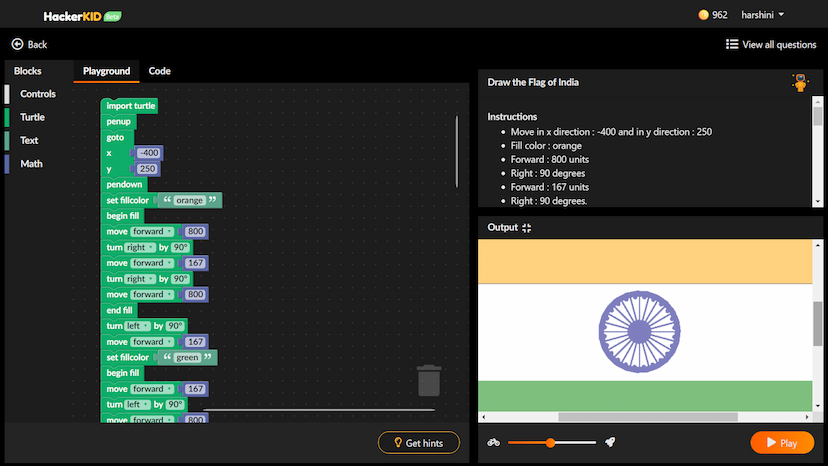Click the rocket fast speed icon

pos(609,442)
